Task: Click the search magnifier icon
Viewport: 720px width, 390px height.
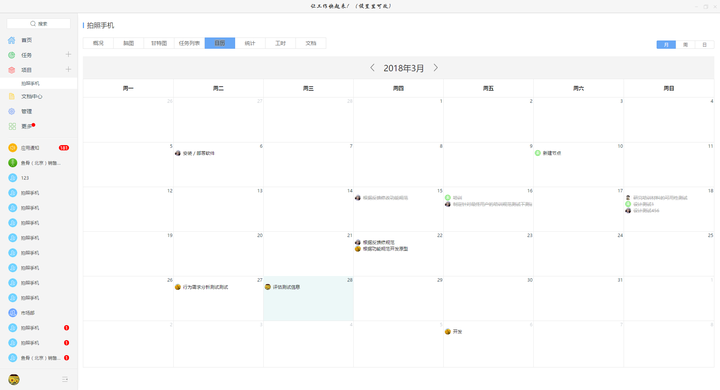Action: click(33, 23)
